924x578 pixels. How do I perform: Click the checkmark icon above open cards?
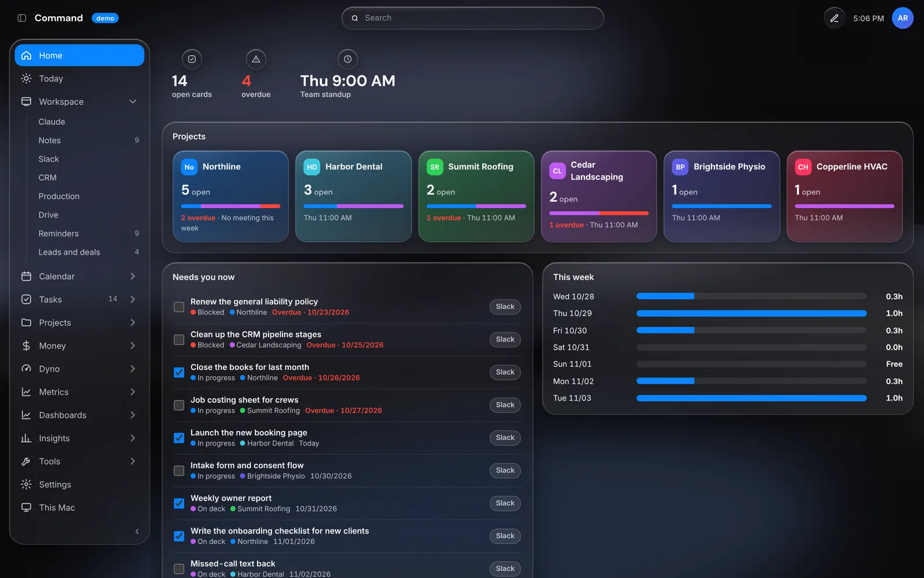(192, 59)
